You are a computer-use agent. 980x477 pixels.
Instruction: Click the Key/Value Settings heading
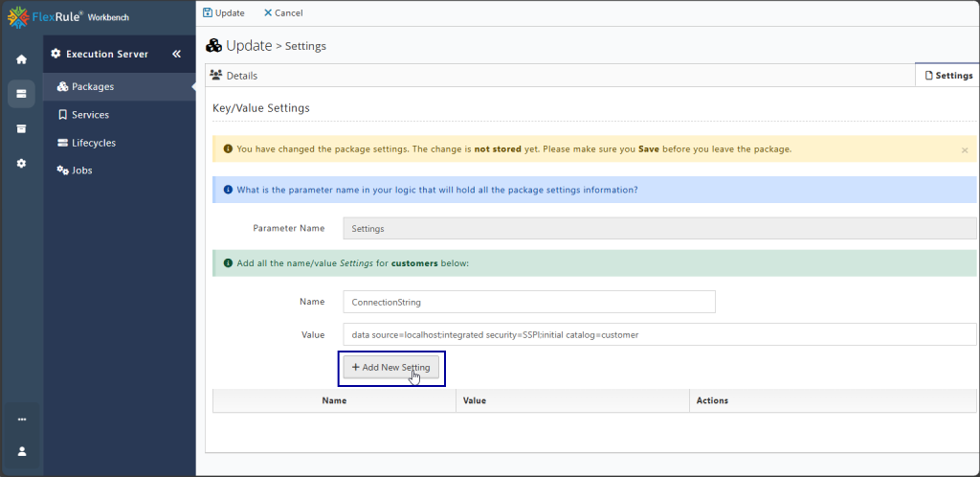(x=261, y=108)
